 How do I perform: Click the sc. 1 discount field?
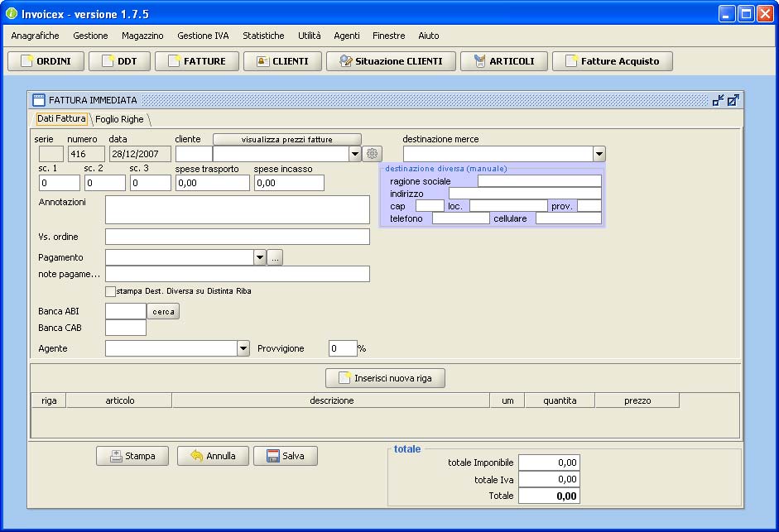click(60, 183)
